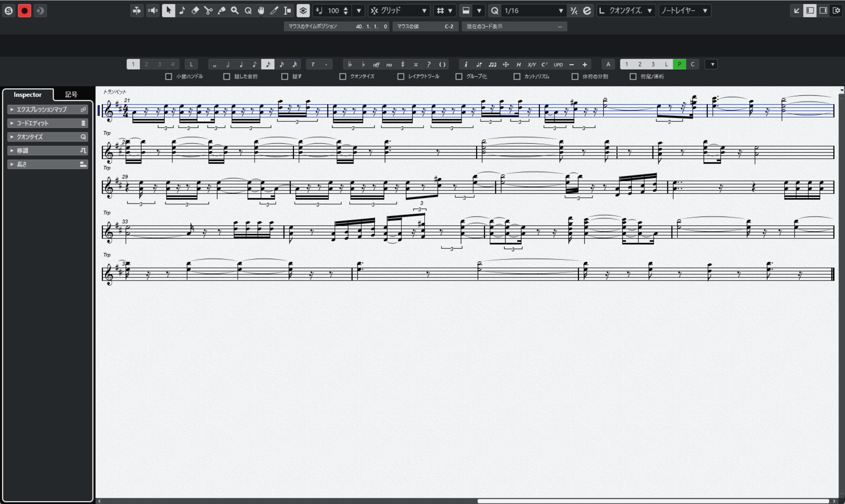This screenshot has width=845, height=504.
Task: Open the grid type dropdown with hash icon
Action: click(444, 11)
